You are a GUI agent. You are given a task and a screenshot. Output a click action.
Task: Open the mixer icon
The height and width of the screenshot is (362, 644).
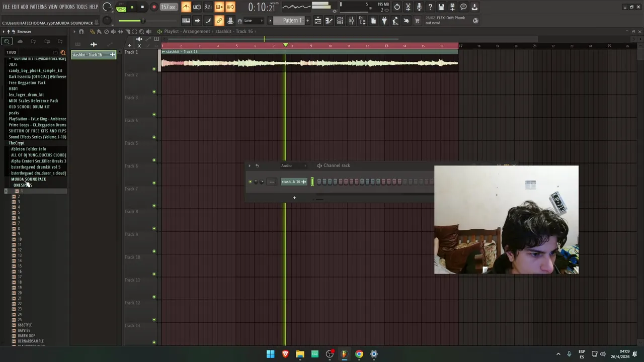coord(351,21)
